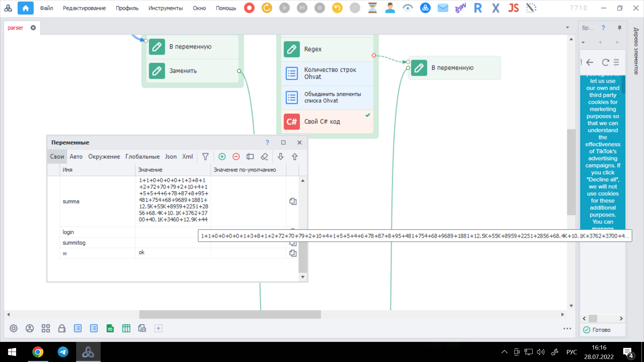Image resolution: width=644 pixels, height=362 pixels.
Task: Select the Заменить action block
Action: pyautogui.click(x=192, y=71)
